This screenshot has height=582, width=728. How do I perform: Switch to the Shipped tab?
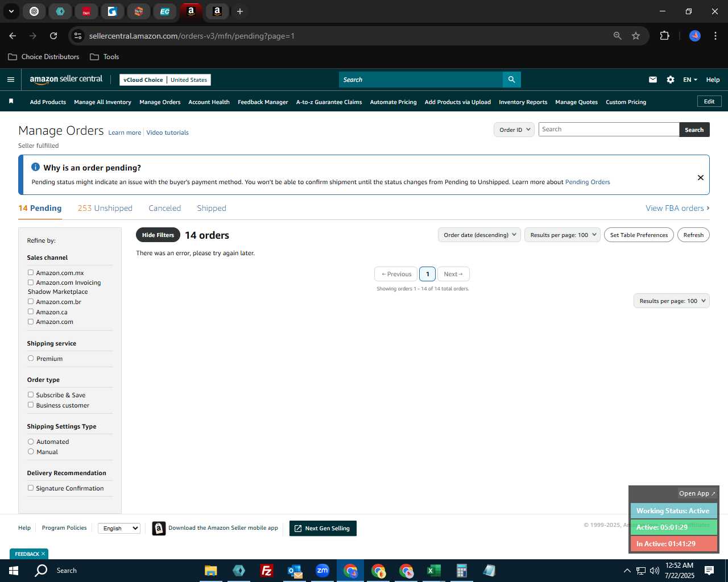212,208
